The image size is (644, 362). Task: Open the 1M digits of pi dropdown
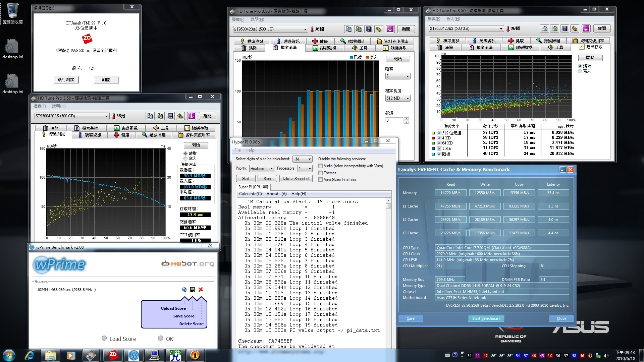pos(303,159)
